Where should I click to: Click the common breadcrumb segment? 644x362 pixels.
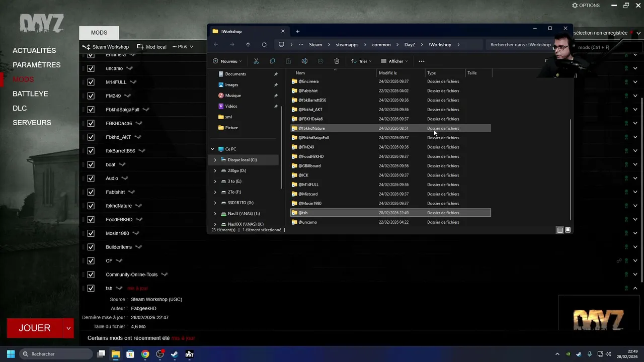point(381,45)
